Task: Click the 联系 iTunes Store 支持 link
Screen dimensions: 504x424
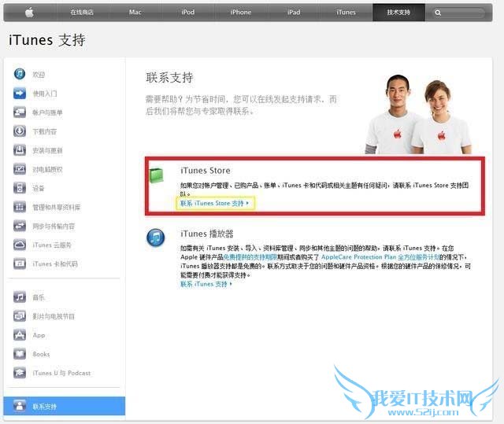Action: point(214,203)
